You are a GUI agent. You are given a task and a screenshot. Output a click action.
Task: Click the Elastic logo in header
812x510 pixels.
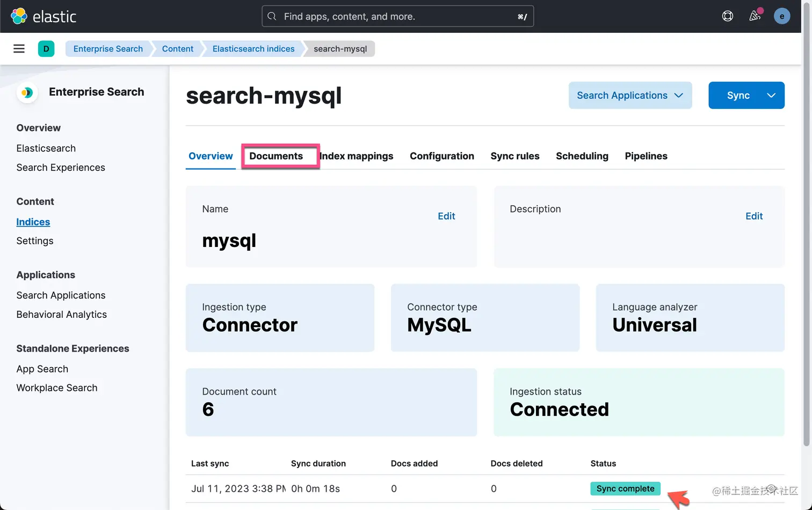coord(44,16)
